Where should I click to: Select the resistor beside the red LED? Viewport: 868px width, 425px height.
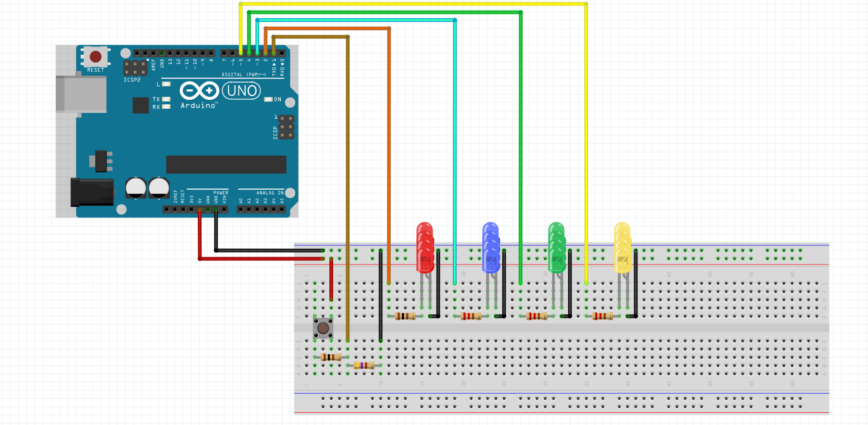click(x=405, y=316)
